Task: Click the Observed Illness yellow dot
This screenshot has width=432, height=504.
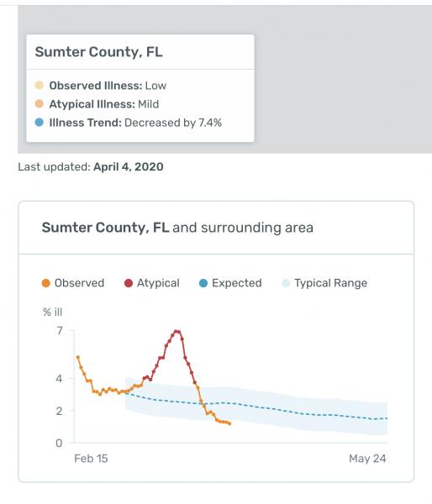Action: click(x=39, y=85)
